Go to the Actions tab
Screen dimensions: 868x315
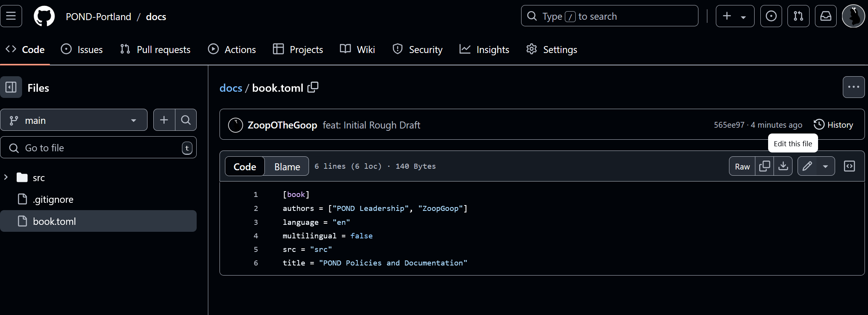pos(232,50)
